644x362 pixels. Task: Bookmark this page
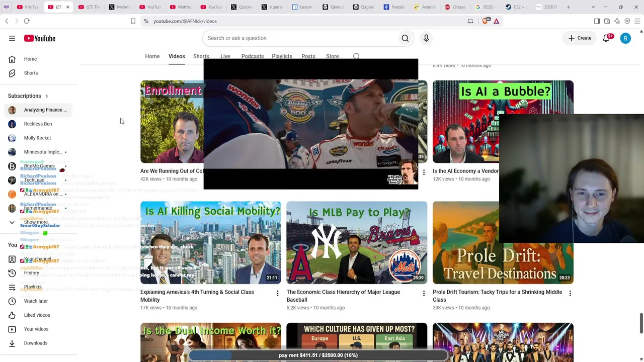[133, 21]
